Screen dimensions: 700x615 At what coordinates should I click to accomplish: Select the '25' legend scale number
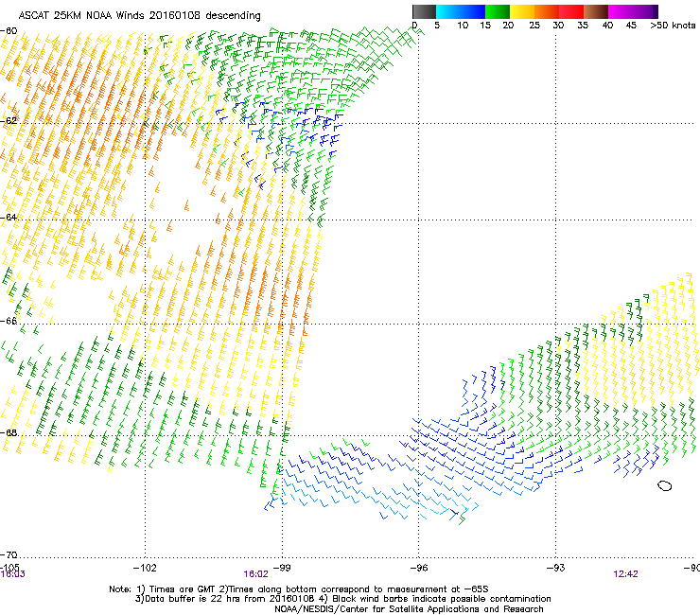[x=534, y=26]
